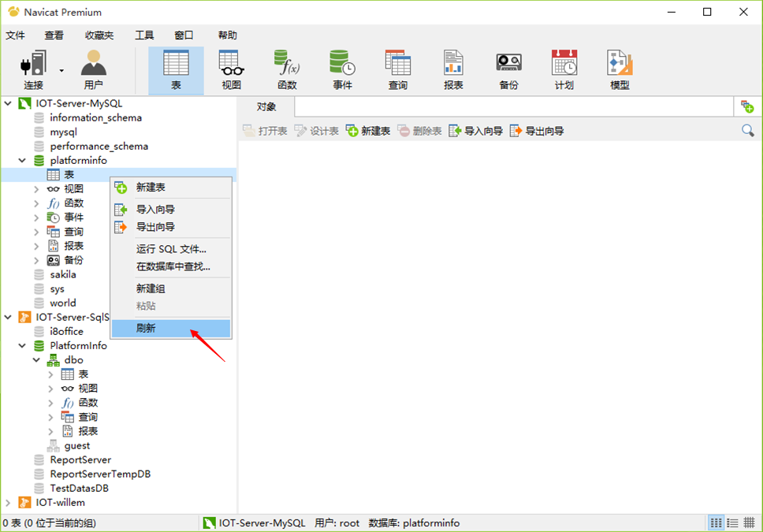The image size is (763, 532).
Task: Select the 事件 events toolbar icon
Action: [342, 70]
